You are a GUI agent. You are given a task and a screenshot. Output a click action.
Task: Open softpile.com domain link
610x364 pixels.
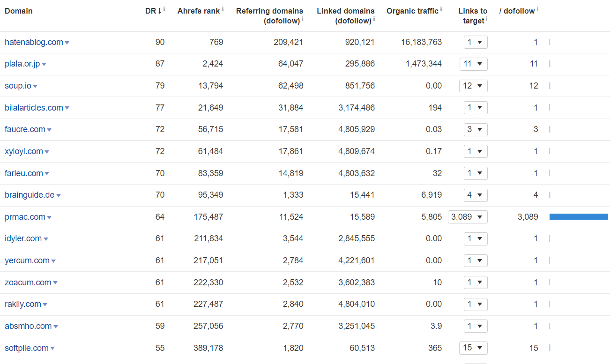[x=27, y=348]
